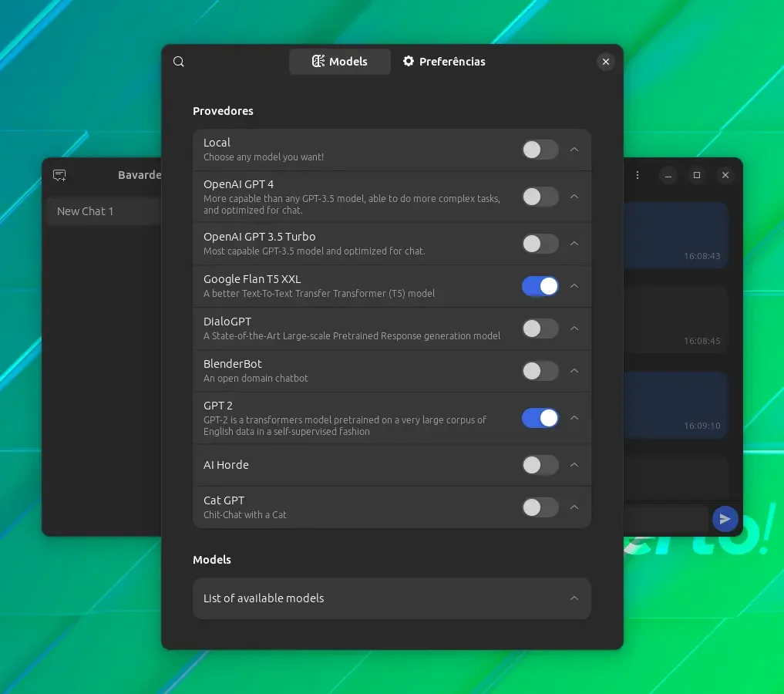Enable the AI Horde provider
The height and width of the screenshot is (694, 784).
pos(540,465)
